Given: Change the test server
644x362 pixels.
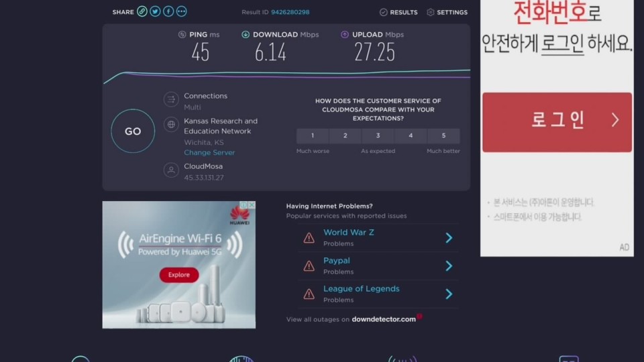Looking at the screenshot, I should pos(209,152).
